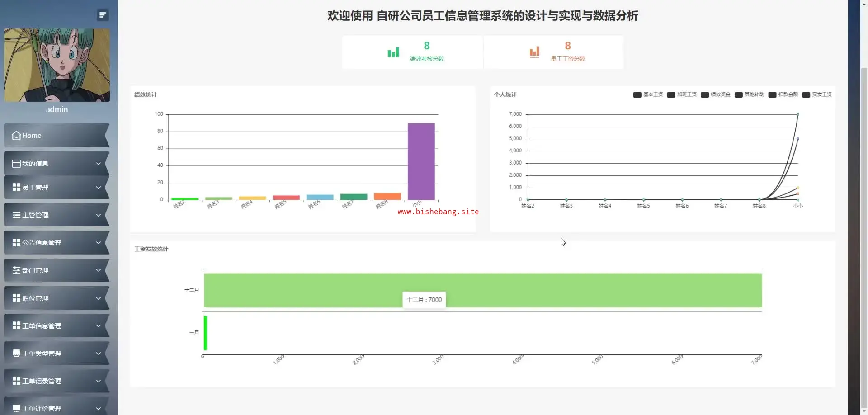Click the 我的信息 card icon
This screenshot has width=868, height=415.
pos(16,164)
